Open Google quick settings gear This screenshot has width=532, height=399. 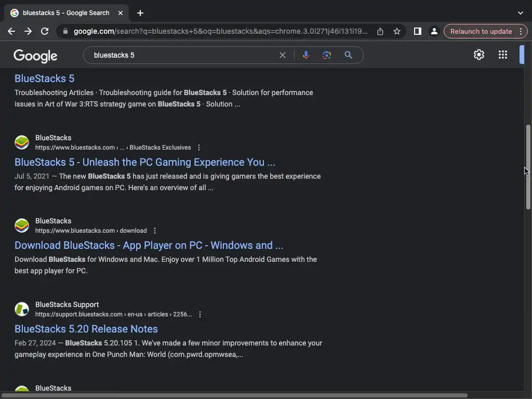point(478,55)
